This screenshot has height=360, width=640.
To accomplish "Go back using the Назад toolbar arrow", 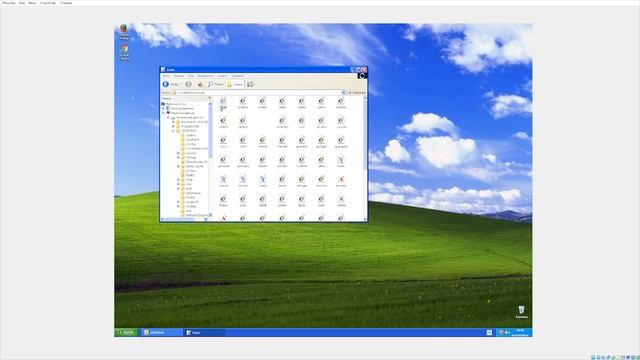I will (171, 84).
